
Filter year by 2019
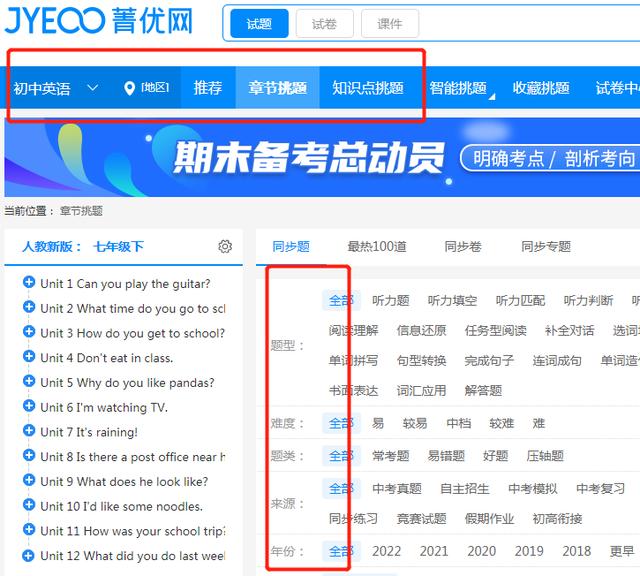tap(529, 551)
